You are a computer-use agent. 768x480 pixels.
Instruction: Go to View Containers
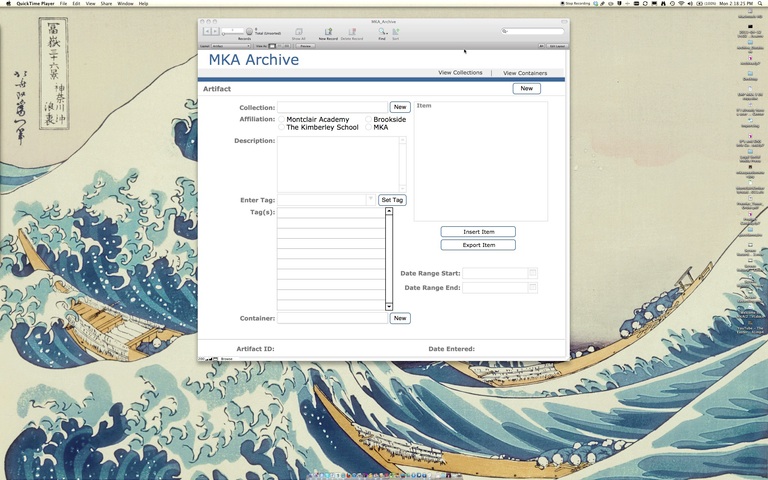pos(525,73)
